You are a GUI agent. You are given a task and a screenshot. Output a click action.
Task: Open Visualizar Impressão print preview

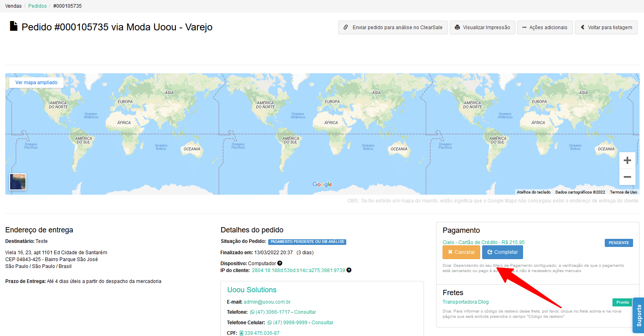click(482, 28)
